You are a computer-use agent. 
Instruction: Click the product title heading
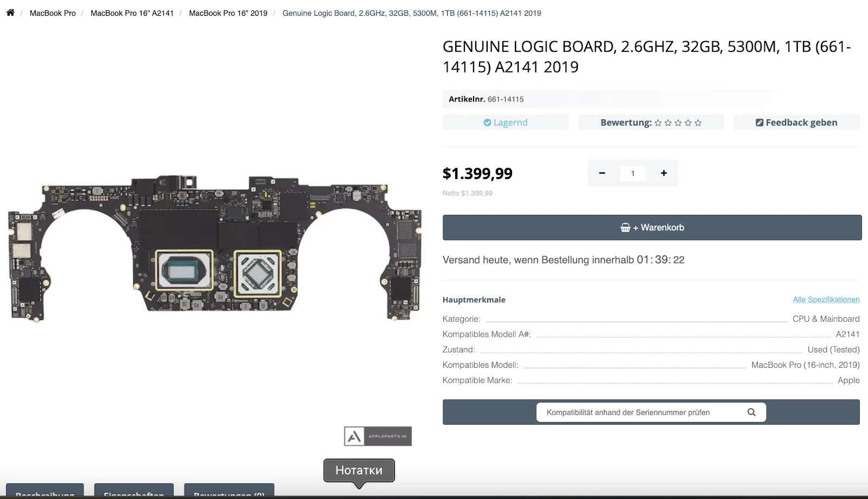(x=647, y=57)
